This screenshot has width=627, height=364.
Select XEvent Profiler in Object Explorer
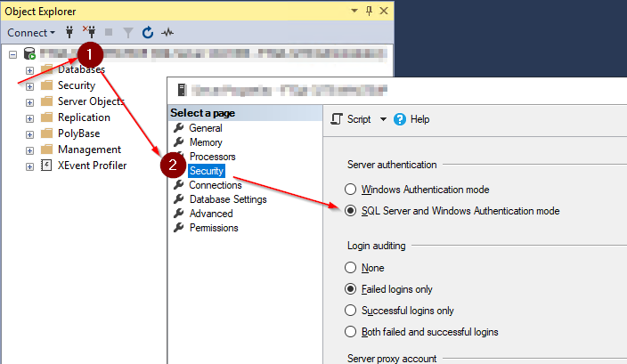click(92, 166)
